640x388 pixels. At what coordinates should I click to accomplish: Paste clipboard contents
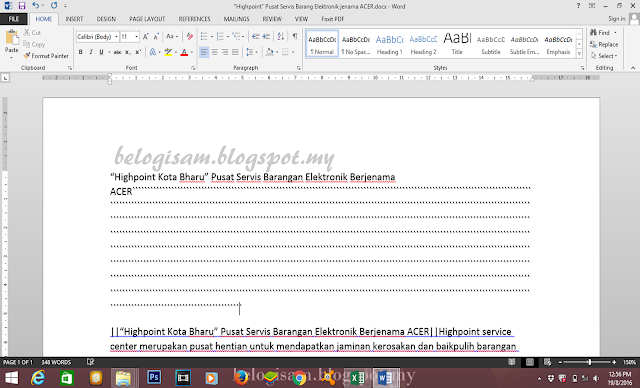(x=11, y=42)
